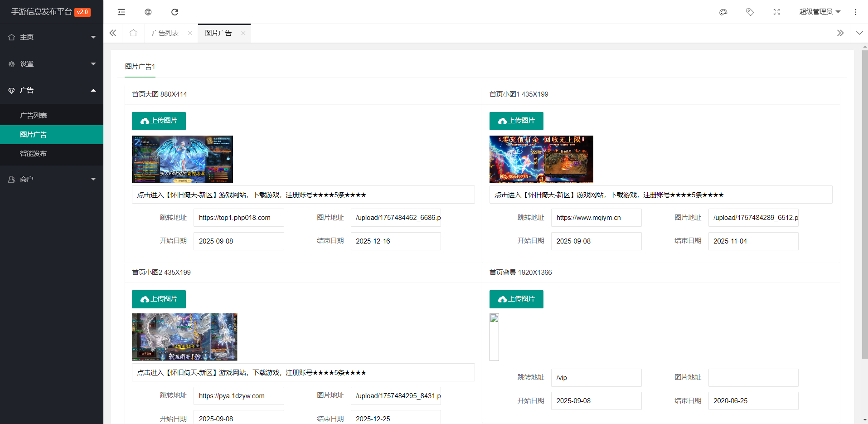Upload image for 首页小图1 435X199

point(516,121)
